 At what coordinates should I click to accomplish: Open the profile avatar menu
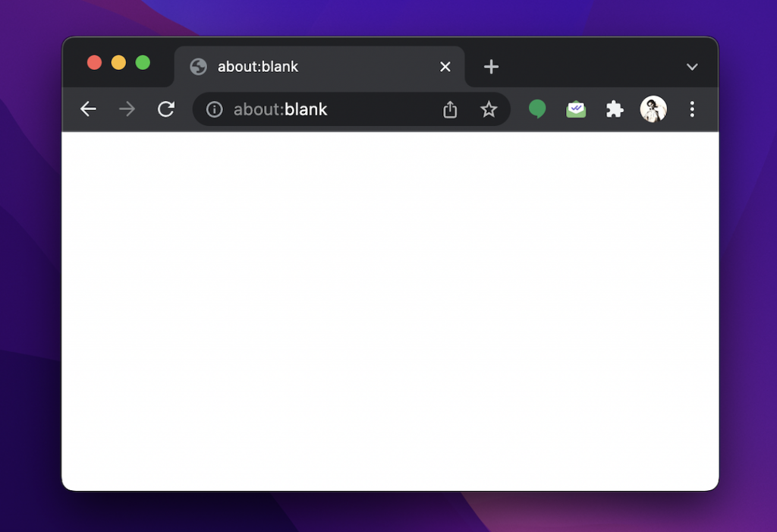pyautogui.click(x=653, y=109)
